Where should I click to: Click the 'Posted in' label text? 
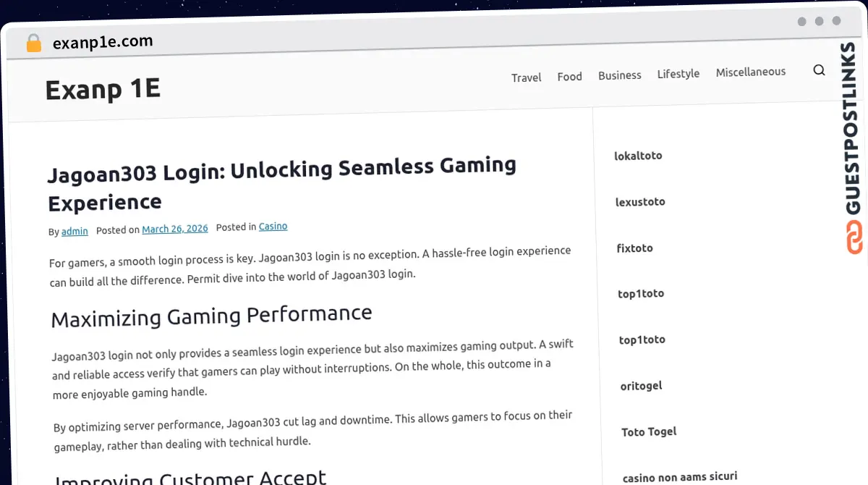click(236, 227)
